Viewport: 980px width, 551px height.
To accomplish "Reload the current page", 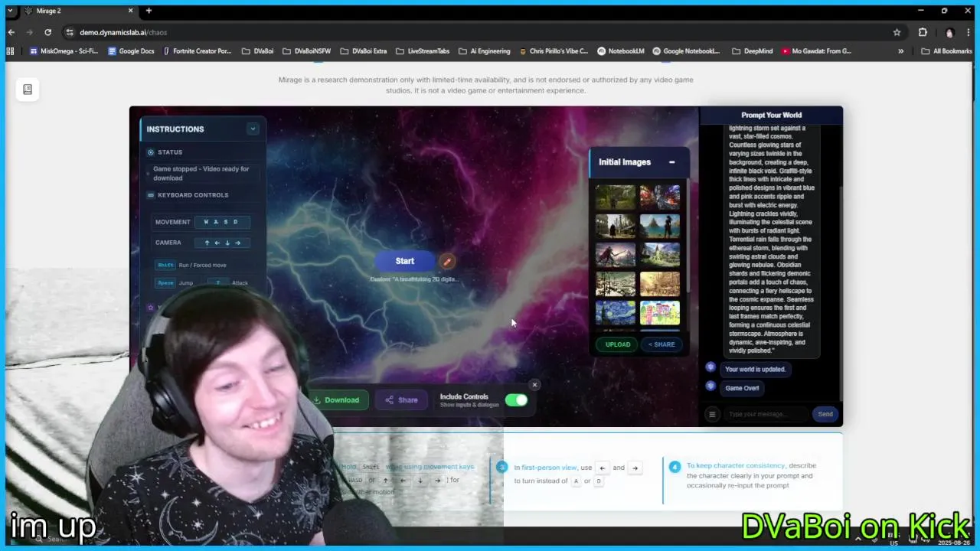I will click(x=47, y=32).
